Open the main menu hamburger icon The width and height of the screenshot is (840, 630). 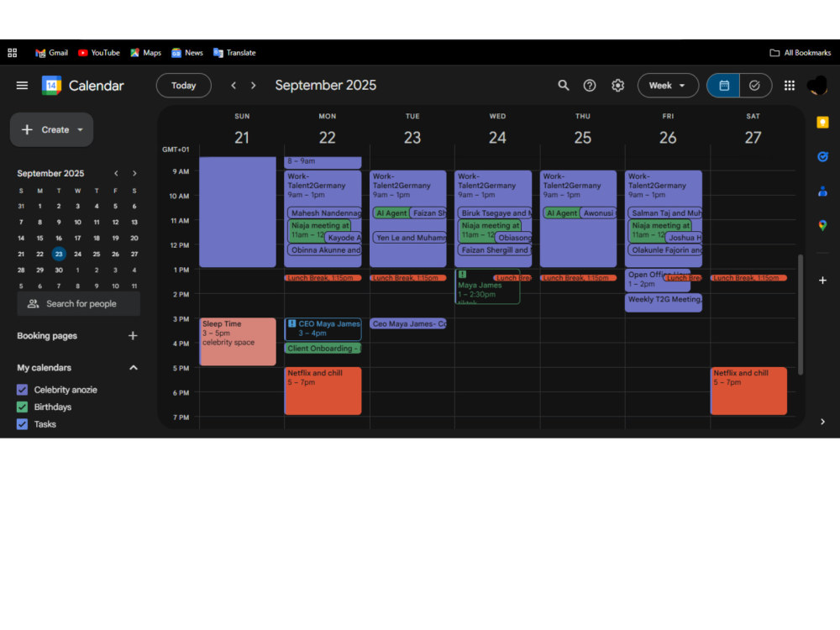click(x=22, y=85)
